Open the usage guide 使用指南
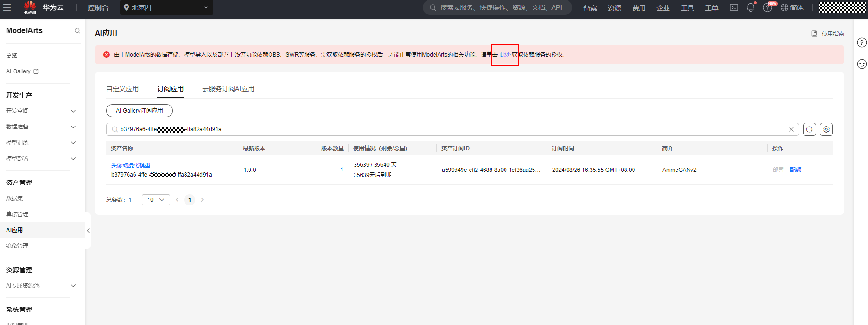Screen dimensions: 868x325 tap(828, 34)
